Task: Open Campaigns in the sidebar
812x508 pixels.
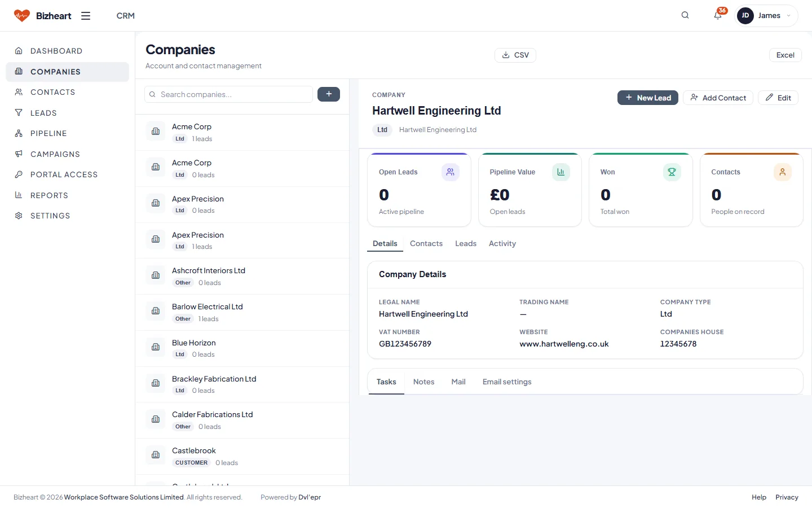Action: point(67,154)
